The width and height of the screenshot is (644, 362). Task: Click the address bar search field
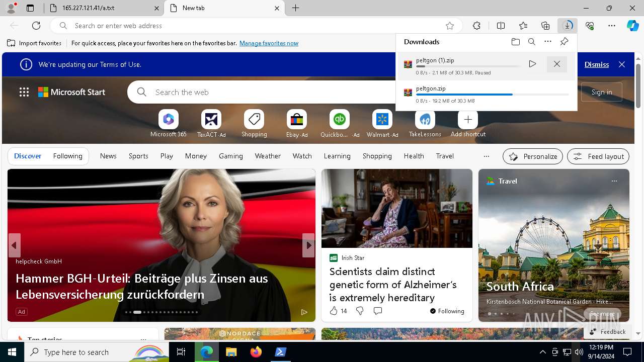(x=257, y=26)
